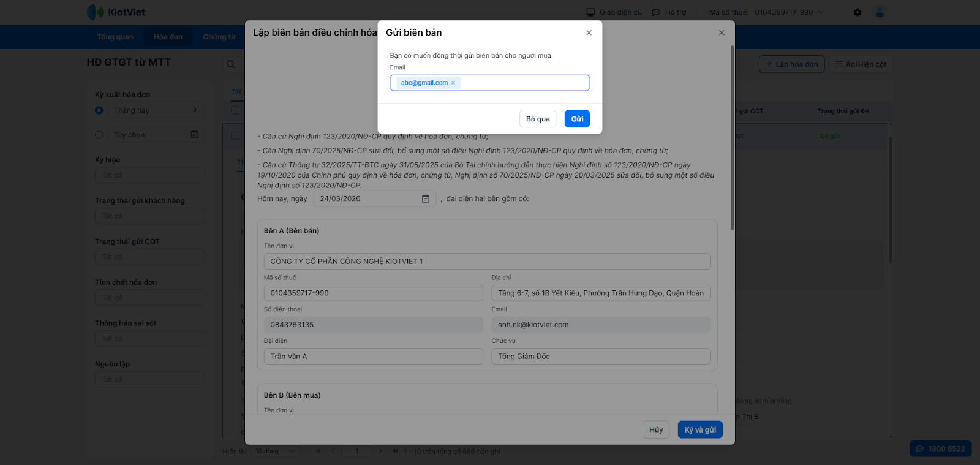Click the KiotViet logo
The image size is (980, 465).
coord(116,12)
